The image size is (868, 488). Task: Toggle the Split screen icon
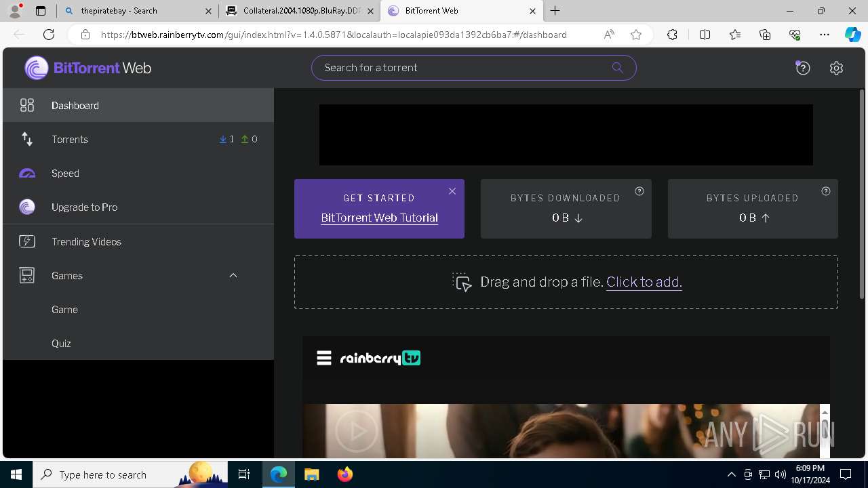coord(705,35)
